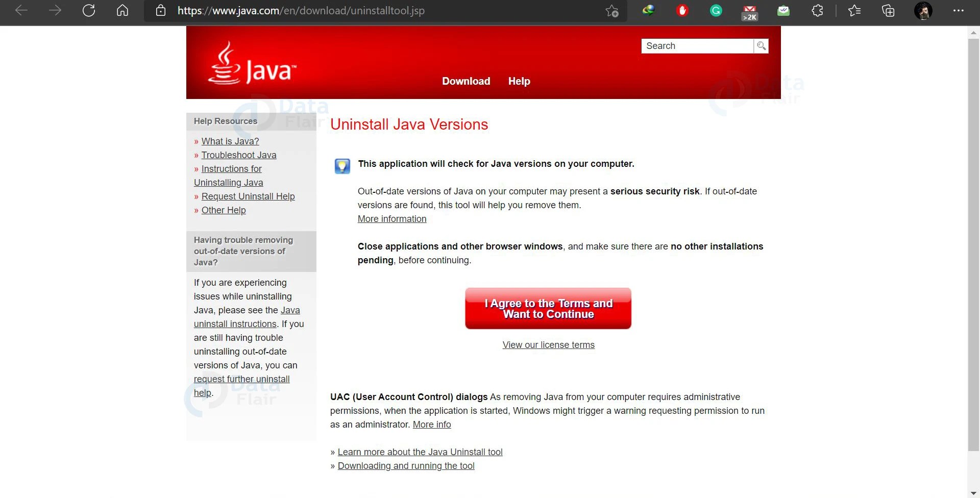The image size is (980, 498).
Task: Click the Help Resources sidebar heading
Action: click(226, 121)
